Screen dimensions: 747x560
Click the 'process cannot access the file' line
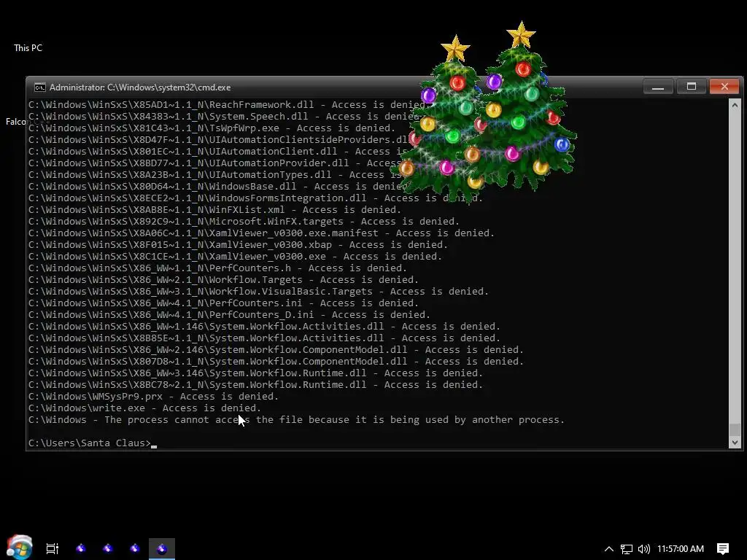[x=296, y=420]
